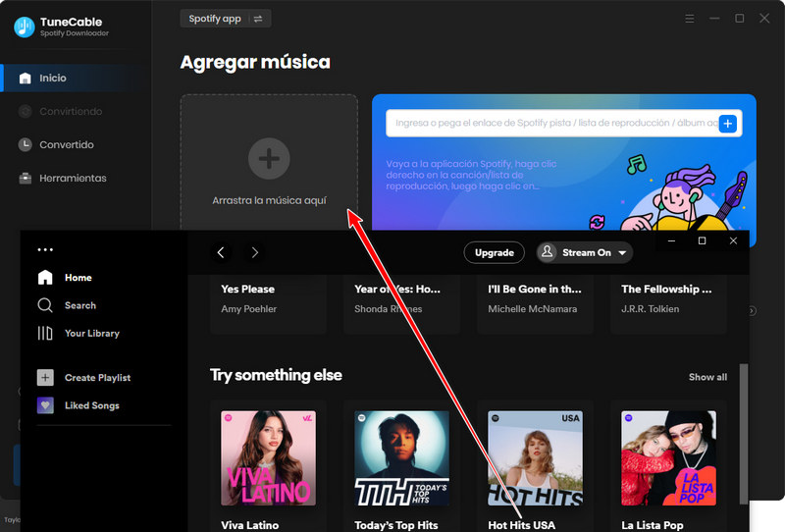Open the Hot Hits USA playlist cover
785x532 pixels.
point(535,457)
